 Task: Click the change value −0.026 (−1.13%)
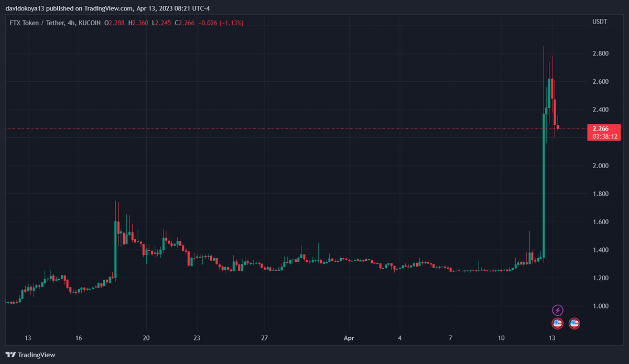coord(221,23)
